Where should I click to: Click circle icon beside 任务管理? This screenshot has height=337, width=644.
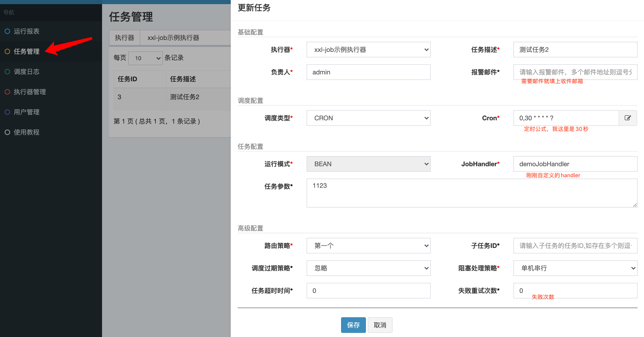click(8, 51)
